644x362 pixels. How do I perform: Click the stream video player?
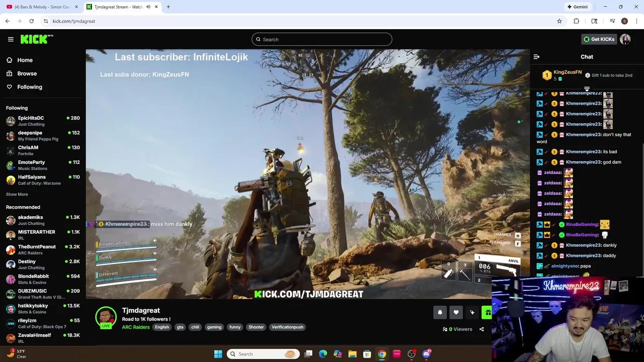click(307, 174)
